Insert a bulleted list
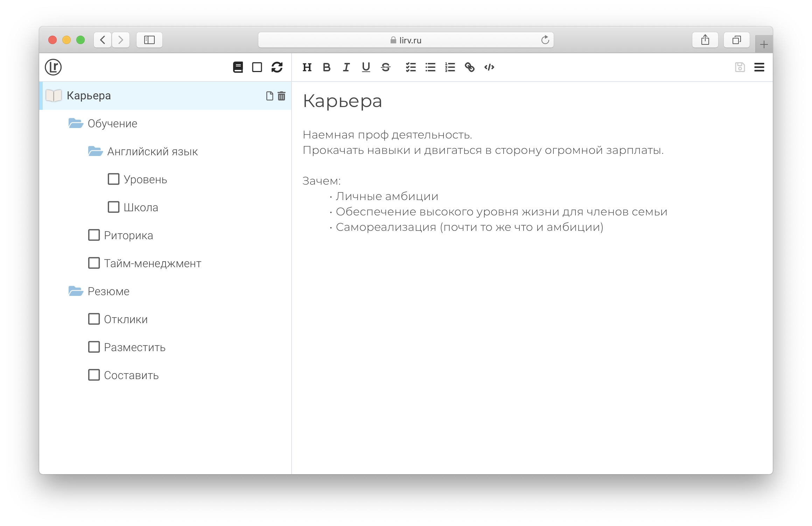812x526 pixels. [x=430, y=67]
